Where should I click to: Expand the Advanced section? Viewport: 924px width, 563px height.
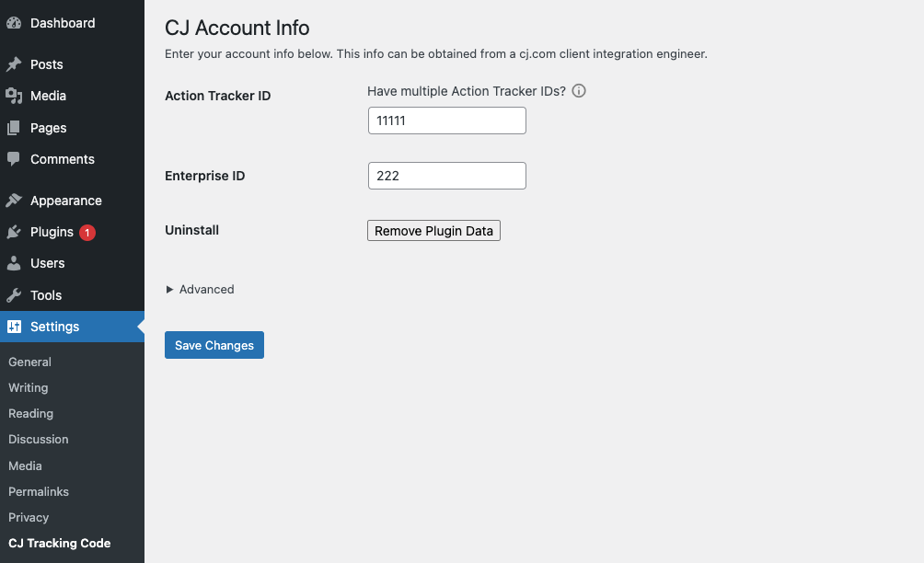[x=201, y=289]
